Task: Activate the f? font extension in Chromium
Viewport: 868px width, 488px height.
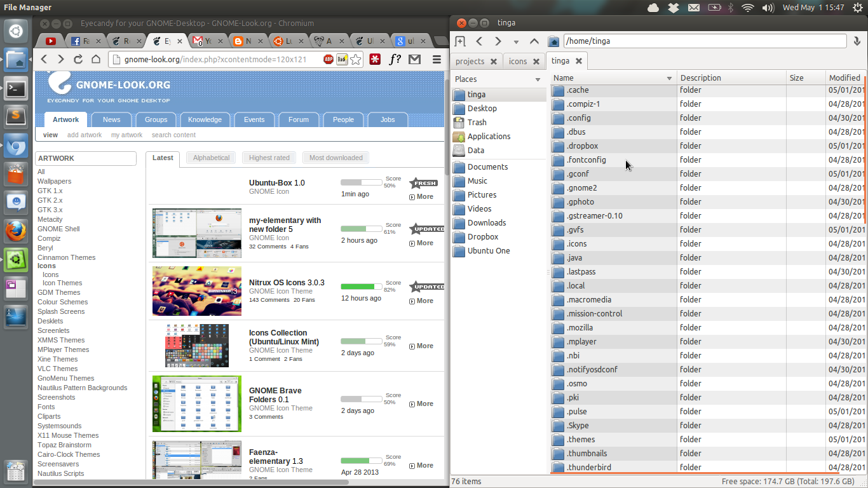Action: tap(395, 60)
